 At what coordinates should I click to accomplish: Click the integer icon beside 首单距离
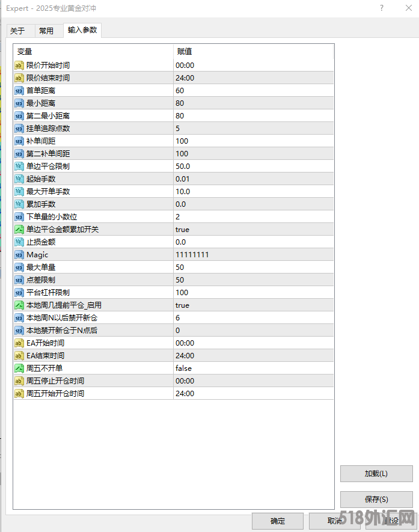[x=19, y=90]
